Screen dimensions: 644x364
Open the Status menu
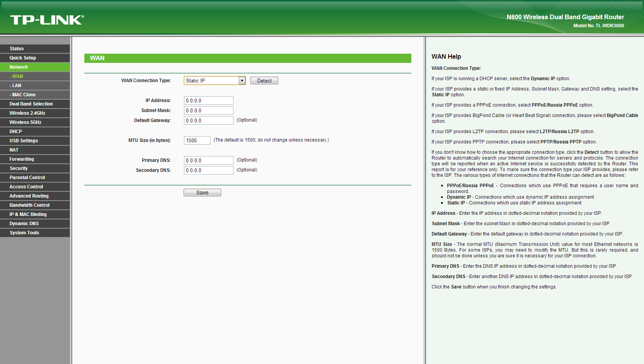[x=35, y=49]
